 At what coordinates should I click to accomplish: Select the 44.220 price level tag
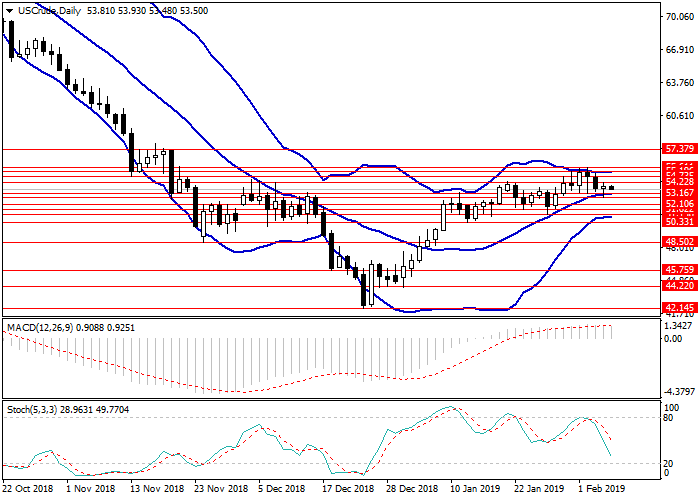(680, 286)
